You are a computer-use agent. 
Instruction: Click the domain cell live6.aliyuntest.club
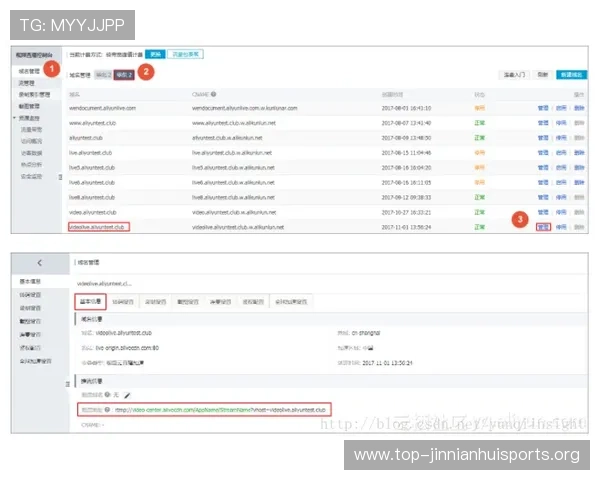pos(91,183)
